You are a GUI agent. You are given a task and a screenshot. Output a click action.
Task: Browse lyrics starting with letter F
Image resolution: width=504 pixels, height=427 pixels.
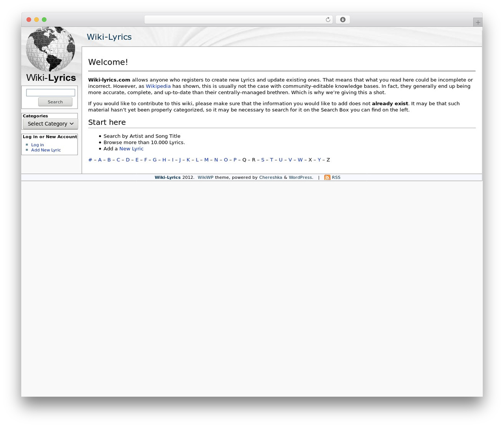[x=146, y=160]
